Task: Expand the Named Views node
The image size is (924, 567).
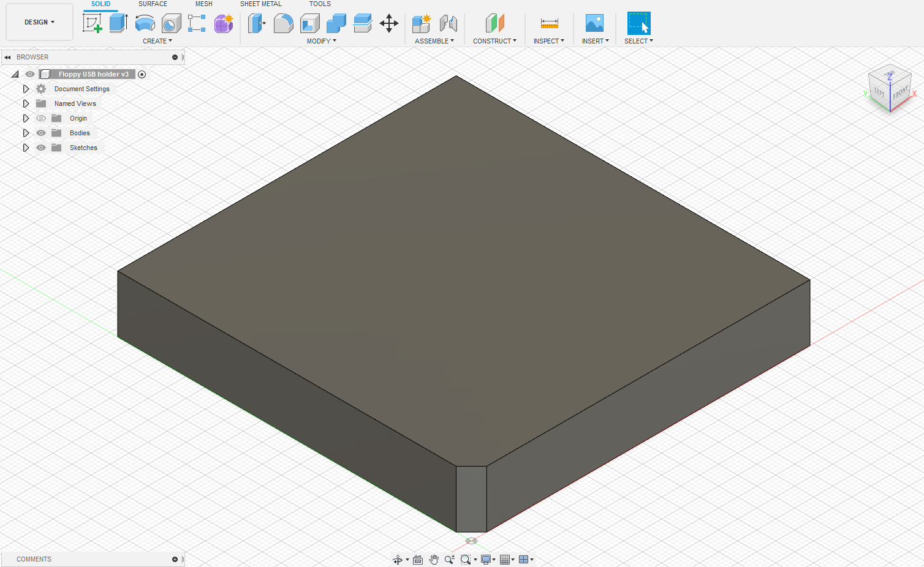Action: (26, 103)
